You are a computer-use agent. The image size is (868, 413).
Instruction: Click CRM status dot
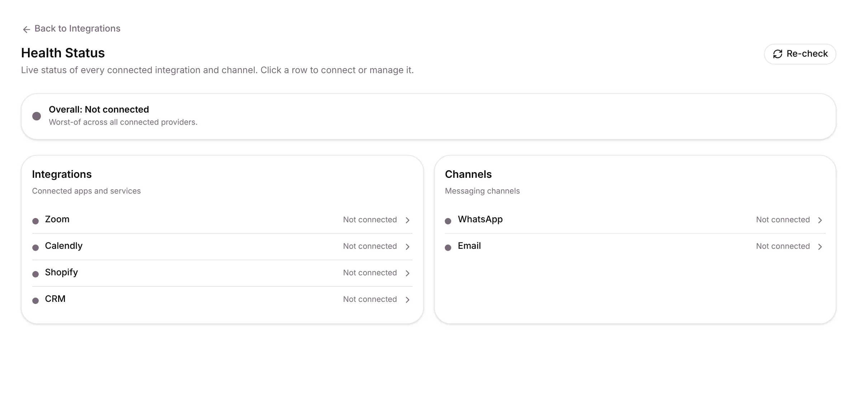36,300
